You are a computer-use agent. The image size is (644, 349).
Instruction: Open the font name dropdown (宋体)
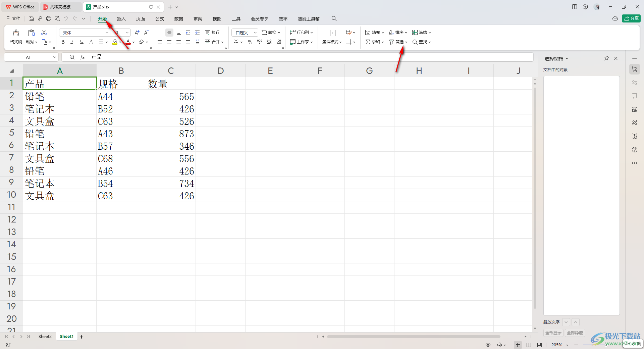click(107, 33)
